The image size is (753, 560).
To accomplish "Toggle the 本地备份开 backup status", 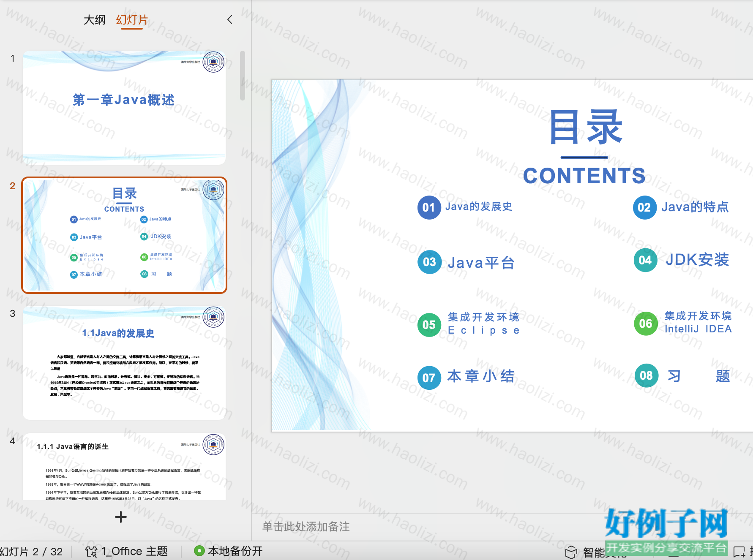I will click(228, 551).
